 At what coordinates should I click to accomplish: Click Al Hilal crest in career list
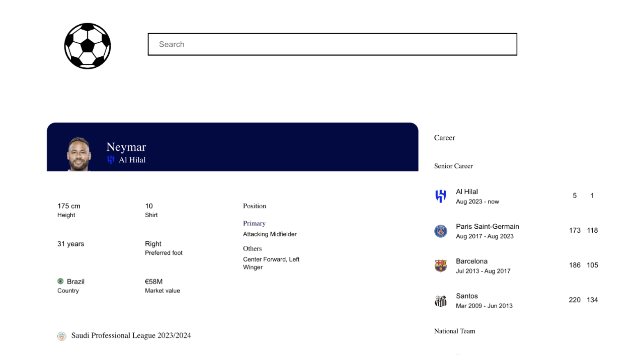[441, 196]
